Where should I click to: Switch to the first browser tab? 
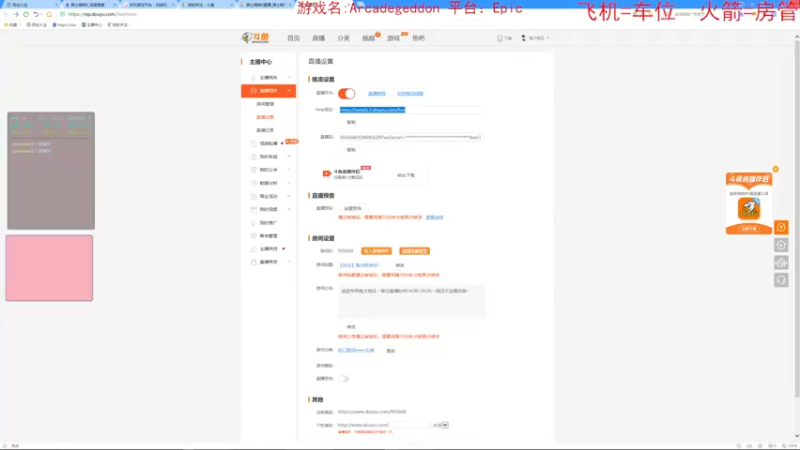(x=31, y=5)
